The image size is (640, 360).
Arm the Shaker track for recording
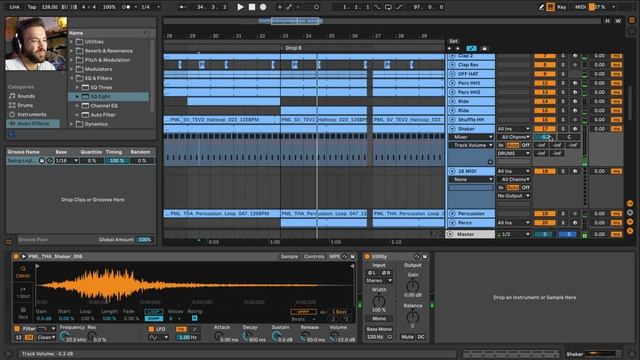[x=575, y=129]
